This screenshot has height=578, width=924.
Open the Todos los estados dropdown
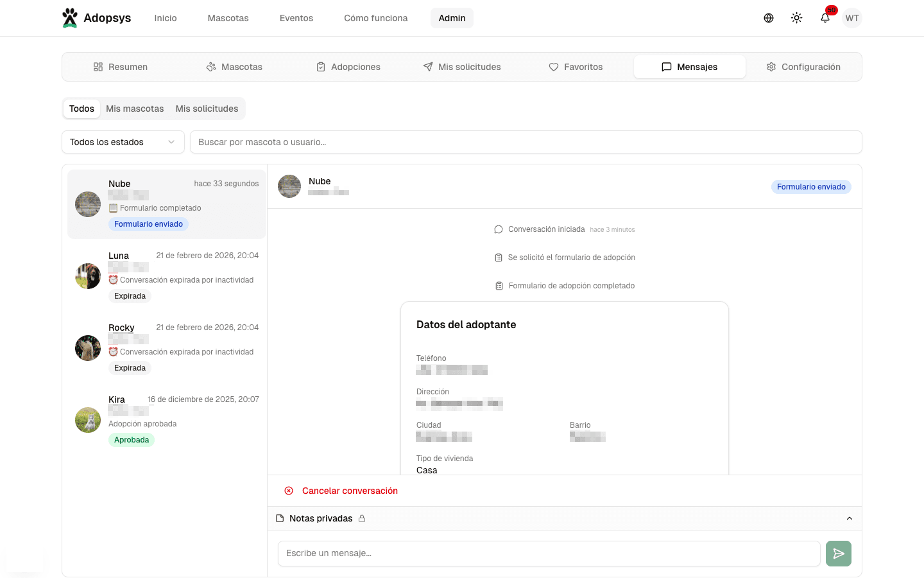click(123, 142)
